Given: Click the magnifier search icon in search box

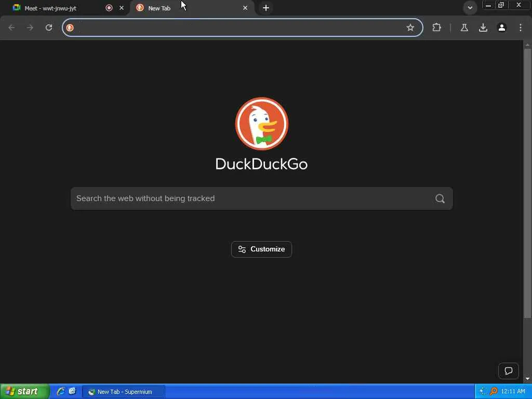Looking at the screenshot, I should 440,198.
